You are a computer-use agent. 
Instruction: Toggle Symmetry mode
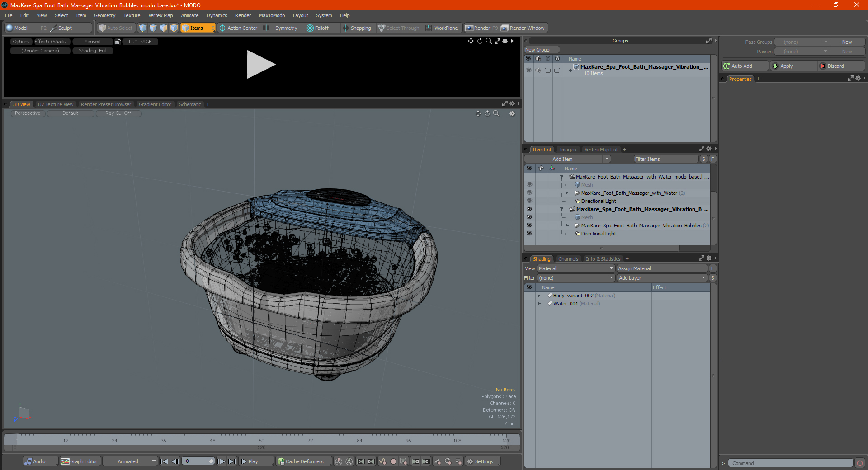(281, 28)
